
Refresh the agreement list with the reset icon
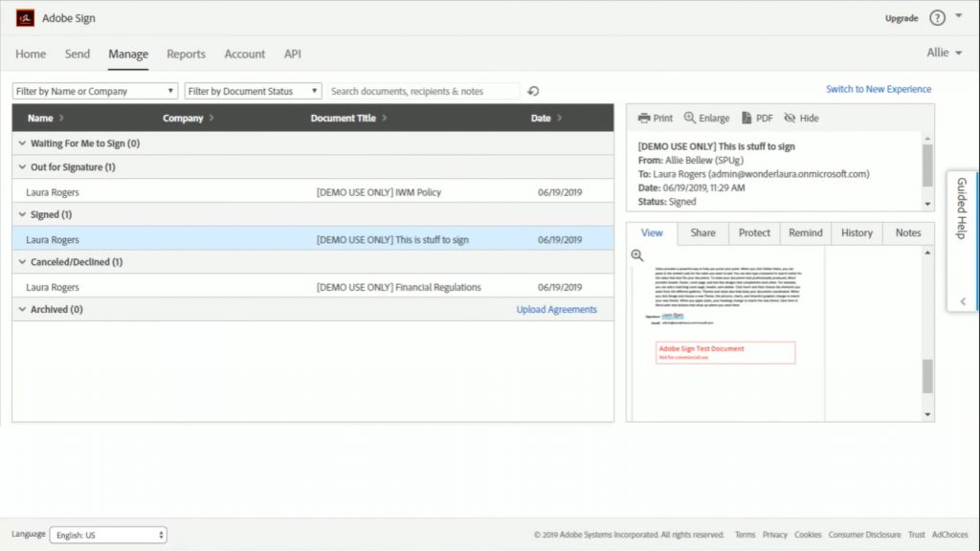[533, 91]
